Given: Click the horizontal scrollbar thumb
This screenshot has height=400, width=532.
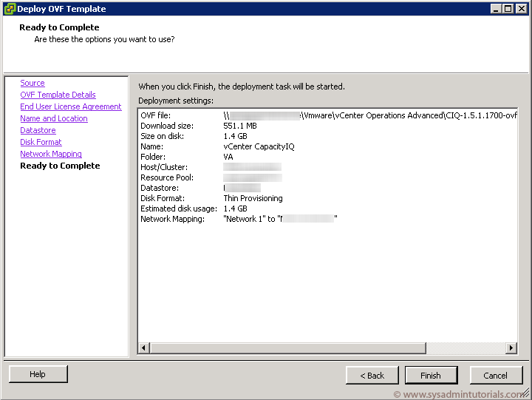Looking at the screenshot, I should point(287,348).
